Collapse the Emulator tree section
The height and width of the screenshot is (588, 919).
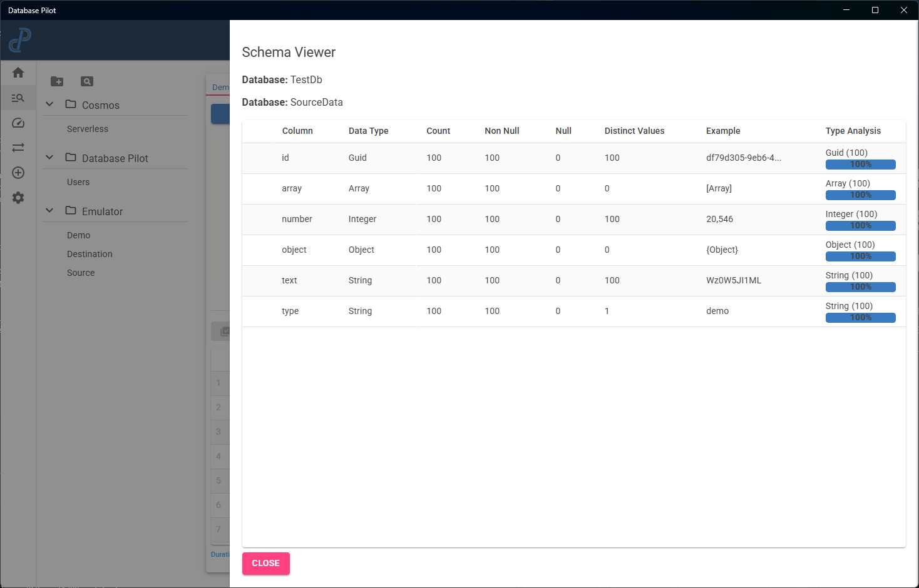[x=49, y=211]
